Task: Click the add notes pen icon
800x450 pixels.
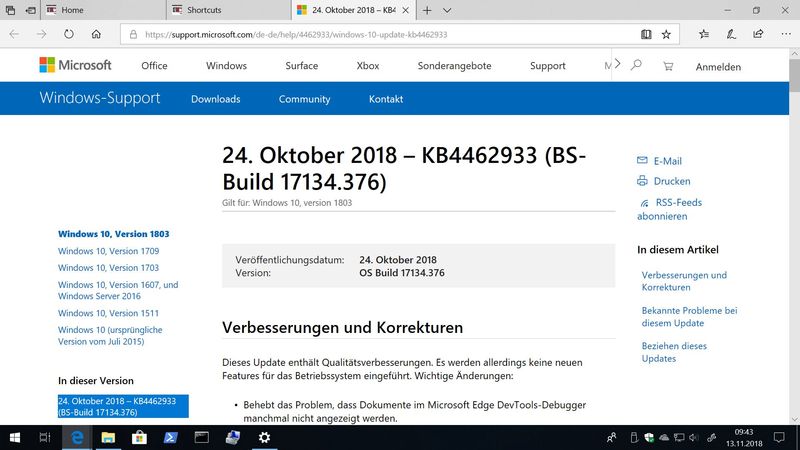Action: point(731,34)
